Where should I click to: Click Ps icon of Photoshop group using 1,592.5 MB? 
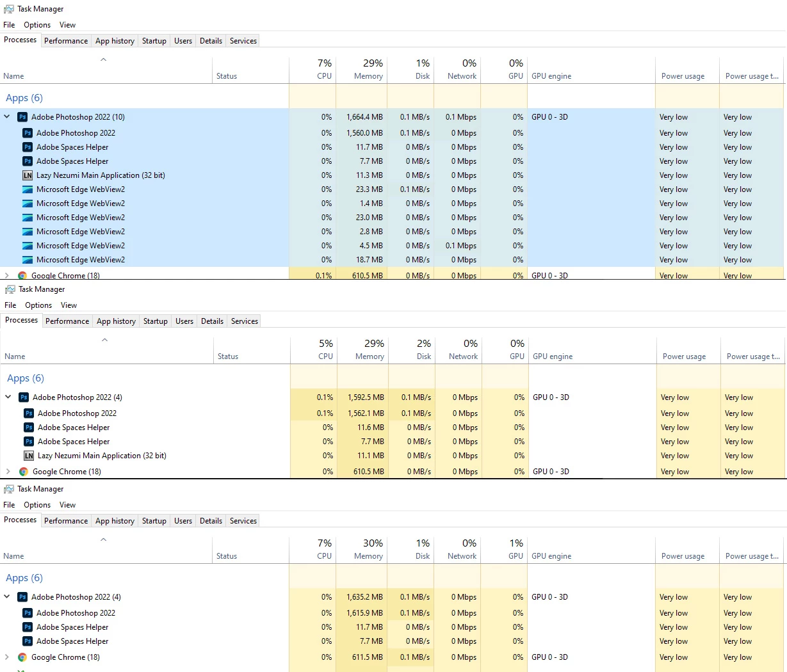[x=24, y=397]
